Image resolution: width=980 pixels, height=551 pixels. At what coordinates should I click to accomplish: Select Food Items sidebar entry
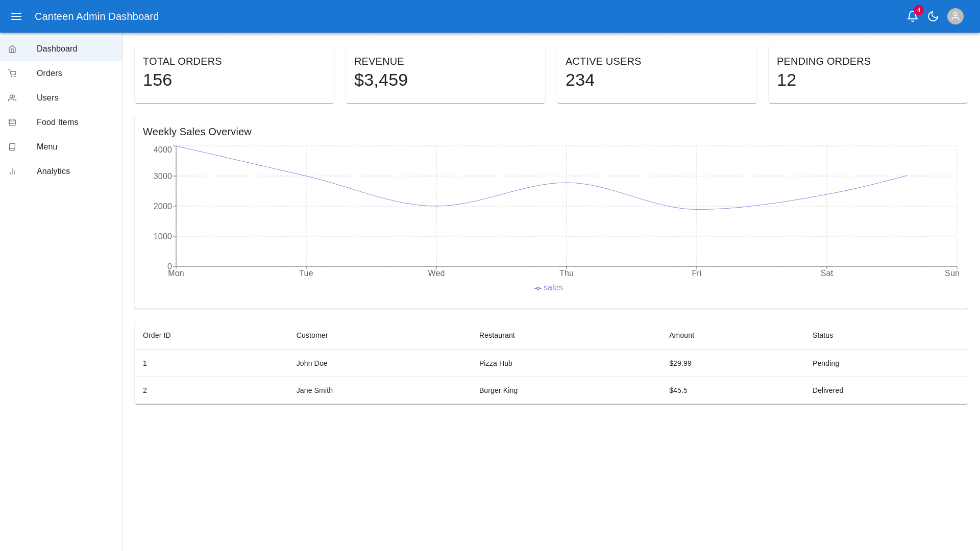(57, 122)
